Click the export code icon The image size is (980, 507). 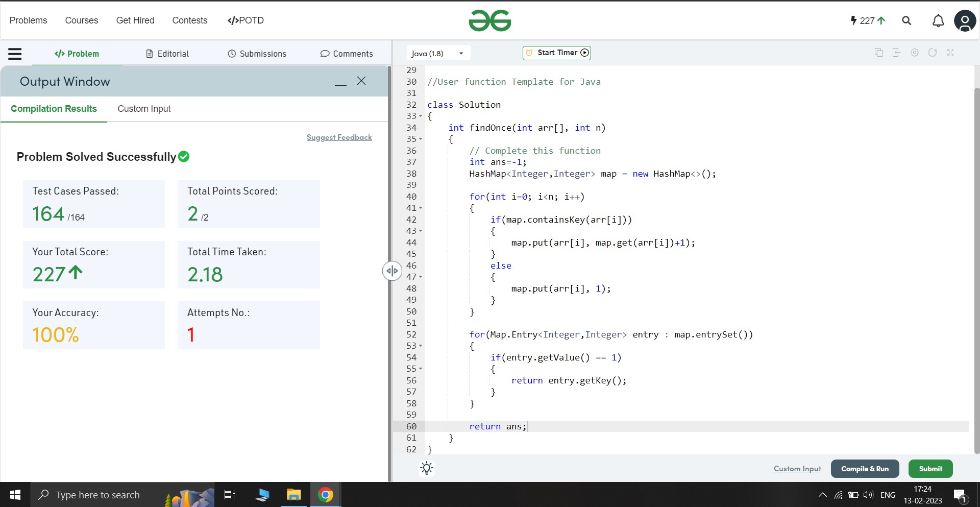click(x=896, y=53)
